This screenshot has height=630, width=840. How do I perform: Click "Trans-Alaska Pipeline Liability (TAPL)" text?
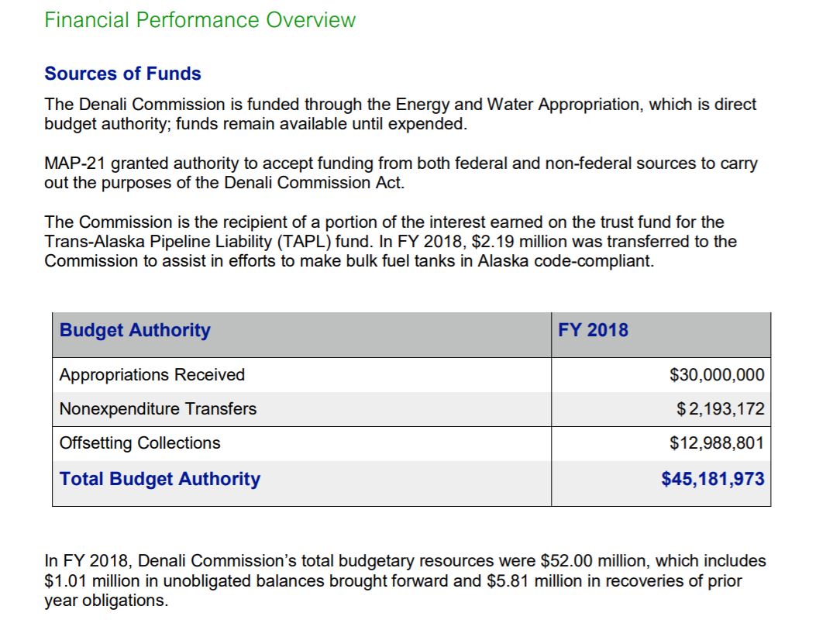[x=188, y=242]
